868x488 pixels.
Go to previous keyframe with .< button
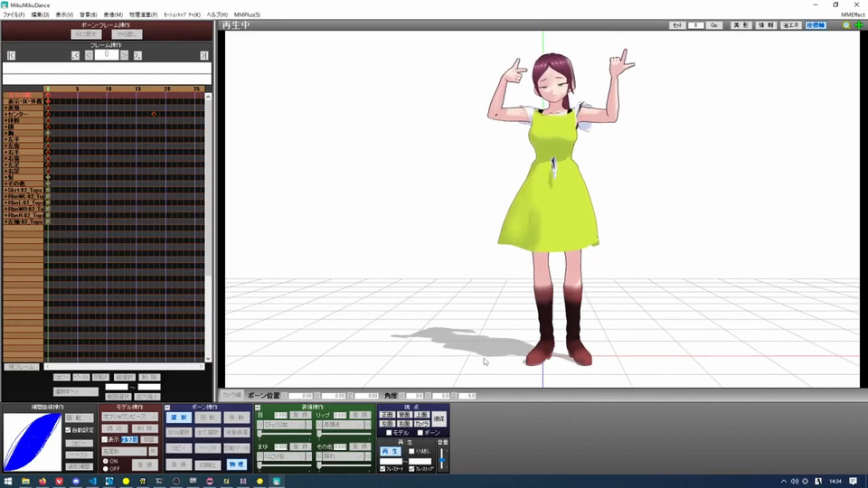76,55
